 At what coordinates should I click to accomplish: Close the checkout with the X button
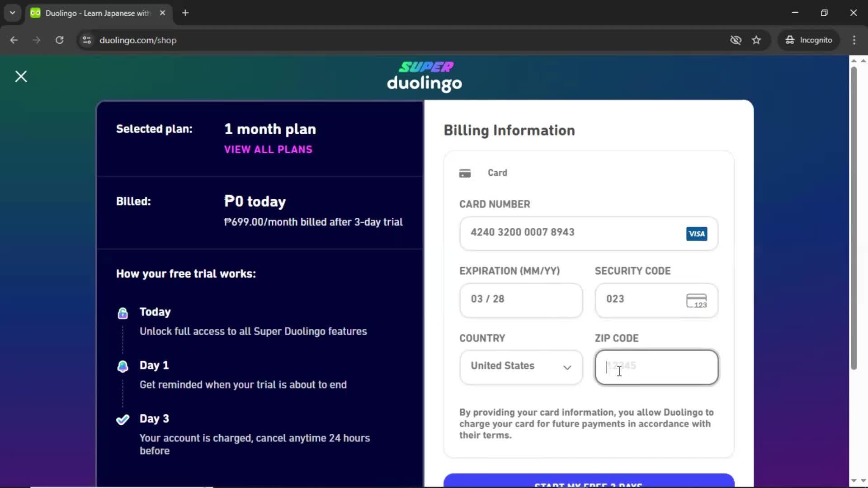[21, 76]
